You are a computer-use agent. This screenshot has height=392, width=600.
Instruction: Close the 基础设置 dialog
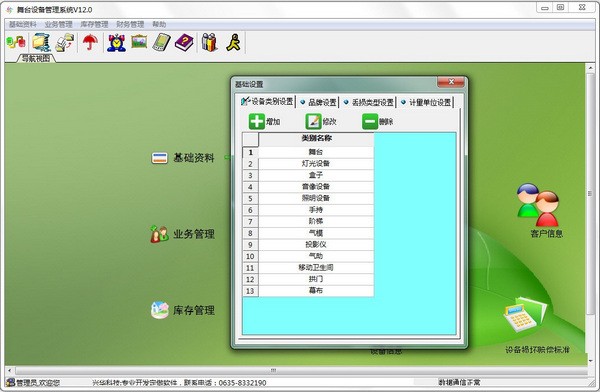[451, 82]
